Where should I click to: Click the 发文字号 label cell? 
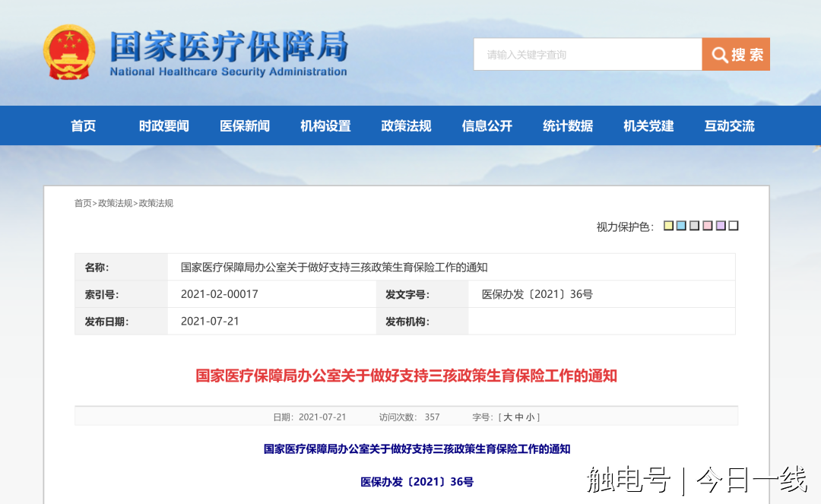click(x=422, y=294)
